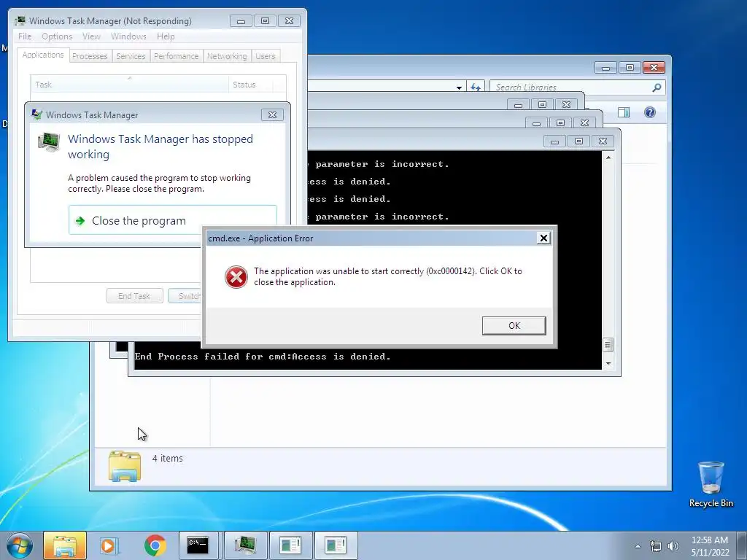Maximize the Libraries Explorer window
The image size is (747, 560).
tap(630, 68)
